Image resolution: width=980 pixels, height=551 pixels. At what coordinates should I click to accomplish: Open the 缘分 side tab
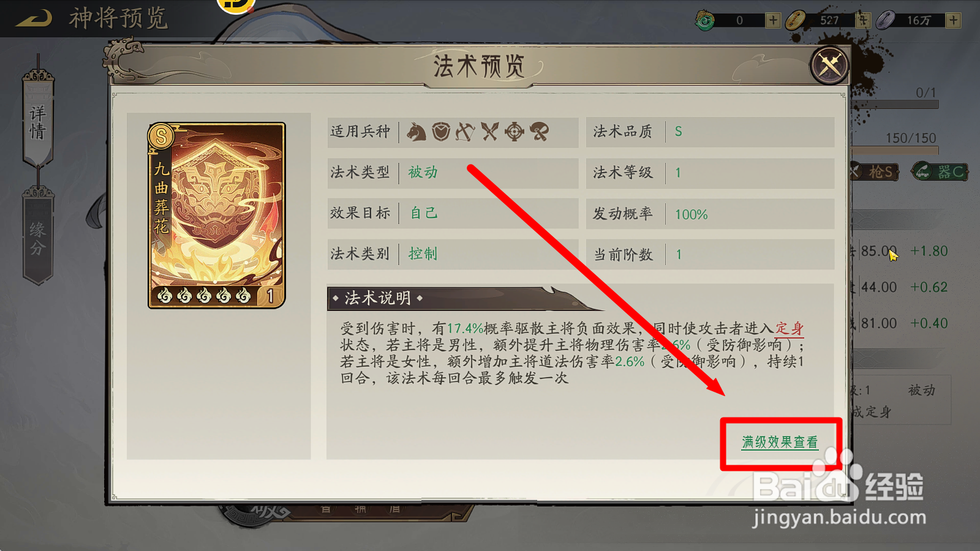38,238
